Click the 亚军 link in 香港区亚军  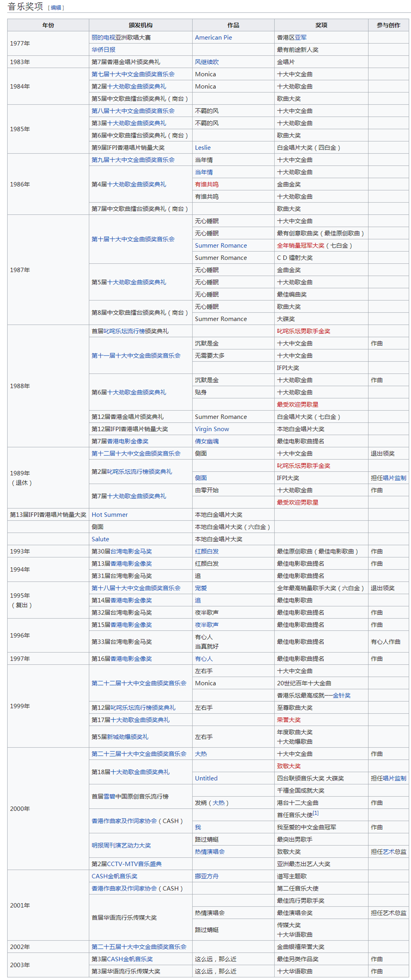pos(301,37)
